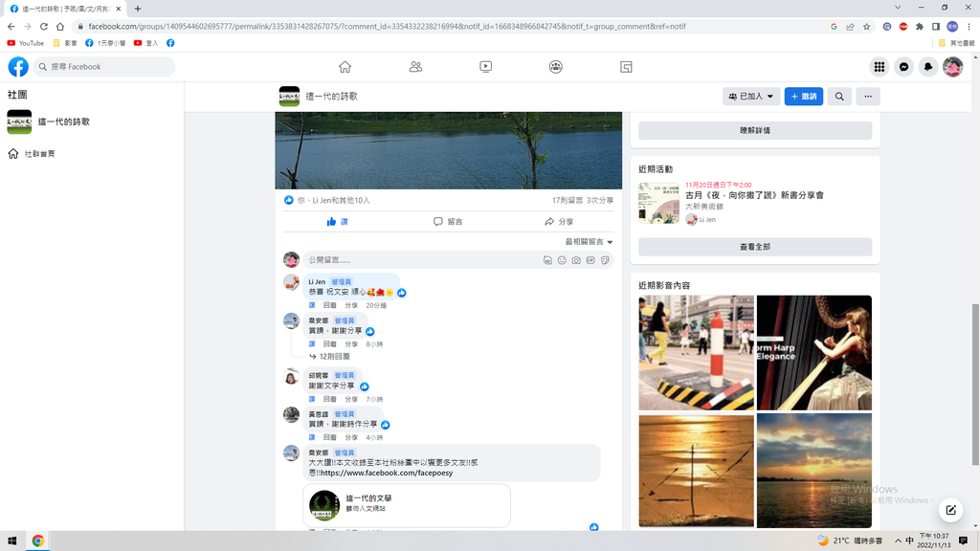Select 社群首頁 in left sidebar
Viewport: 980px width, 551px height.
point(39,154)
